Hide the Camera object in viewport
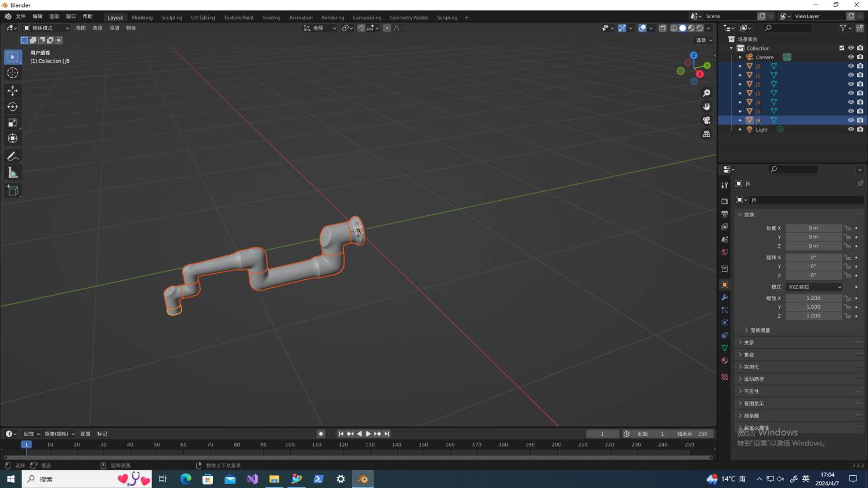868x488 pixels. coord(851,57)
